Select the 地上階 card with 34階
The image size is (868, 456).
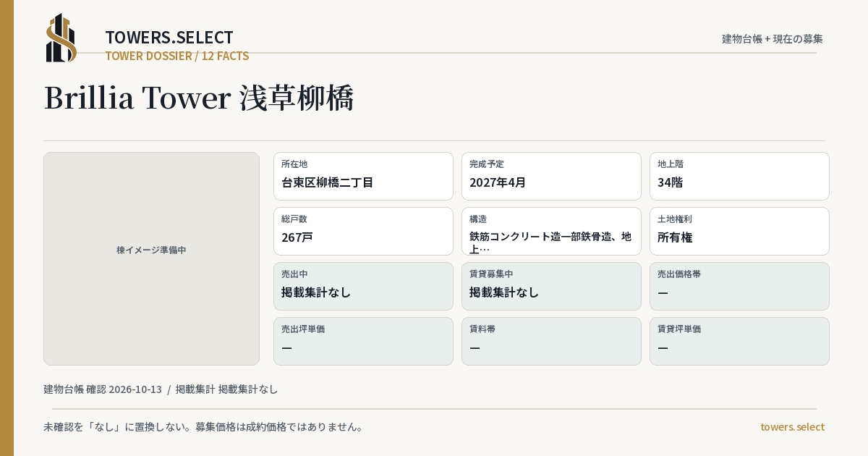click(x=739, y=176)
